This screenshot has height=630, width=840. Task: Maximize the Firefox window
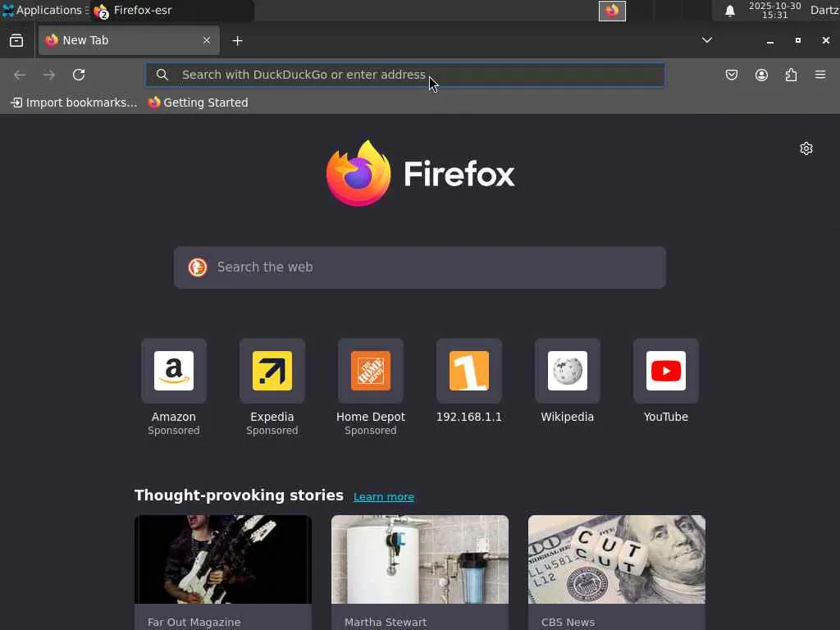point(798,41)
